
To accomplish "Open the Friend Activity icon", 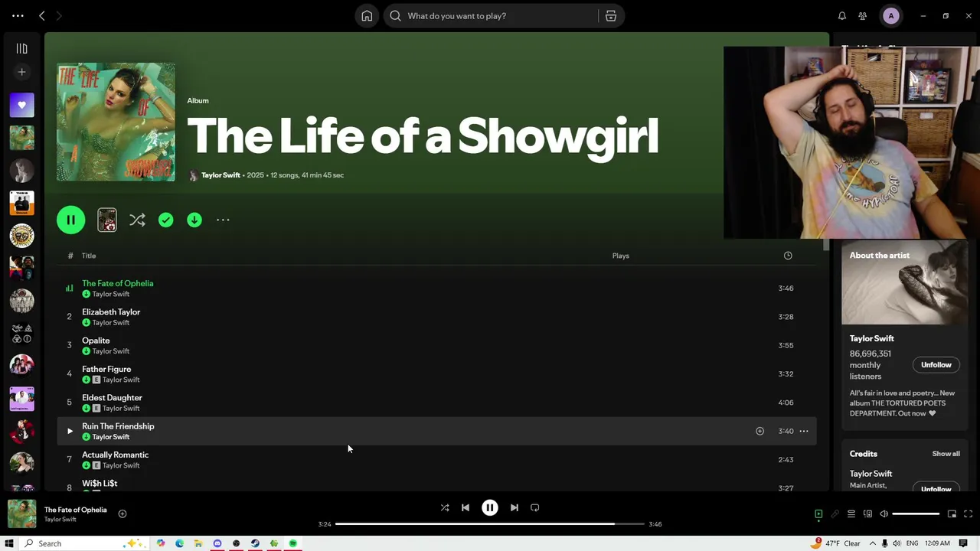I will click(863, 16).
